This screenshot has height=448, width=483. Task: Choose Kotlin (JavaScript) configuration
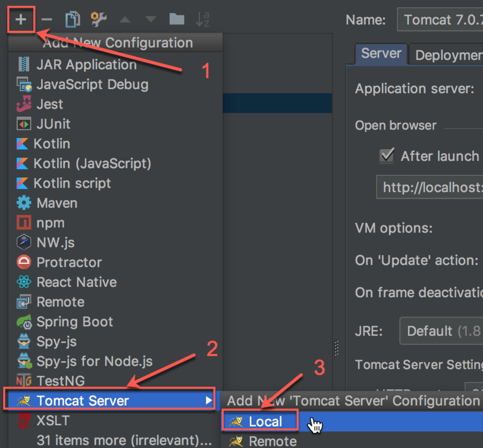[x=116, y=164]
